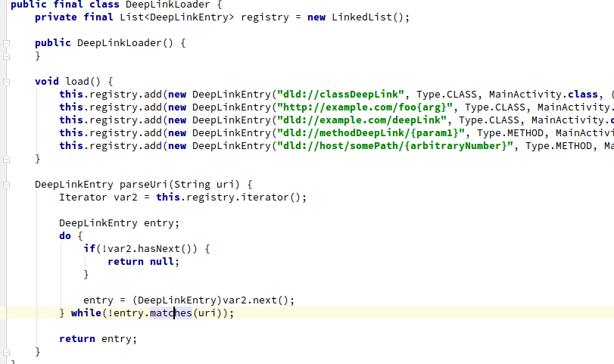Click "next()" in the entry assignment line
614x364 pixels.
pyautogui.click(x=270, y=300)
